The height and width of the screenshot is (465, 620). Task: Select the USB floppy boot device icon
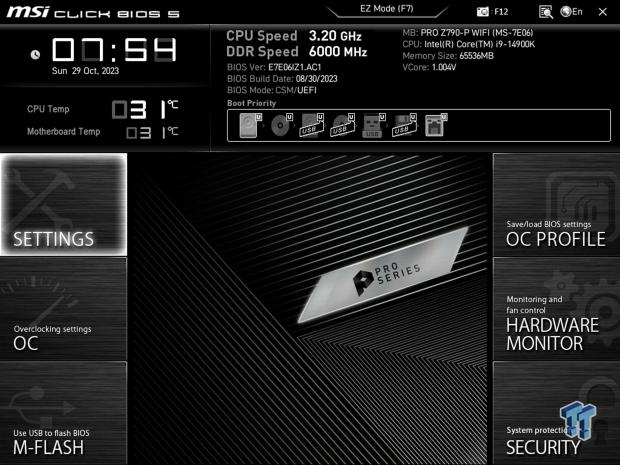(405, 125)
